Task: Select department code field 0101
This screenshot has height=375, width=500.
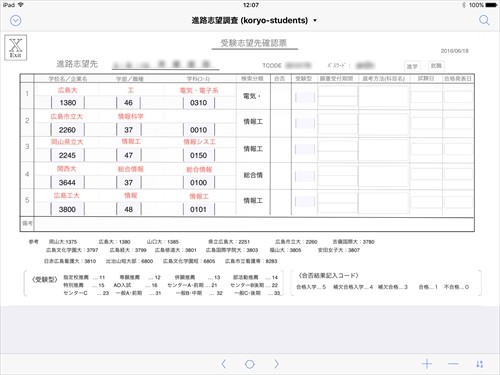Action: tap(198, 209)
